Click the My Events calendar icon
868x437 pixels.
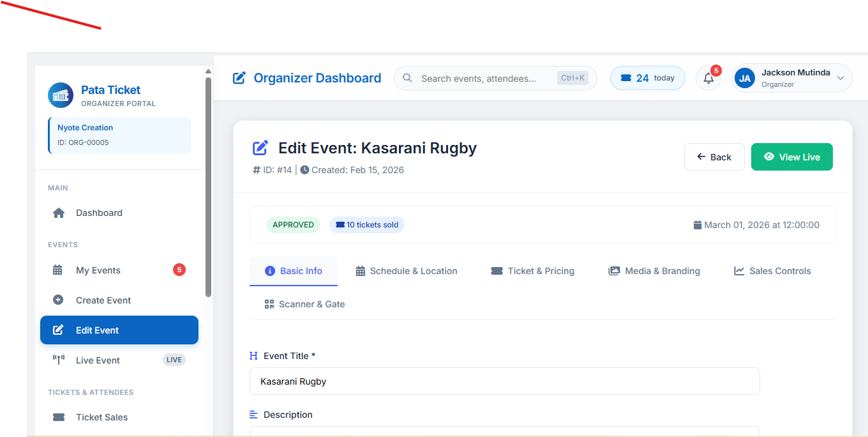(x=59, y=270)
